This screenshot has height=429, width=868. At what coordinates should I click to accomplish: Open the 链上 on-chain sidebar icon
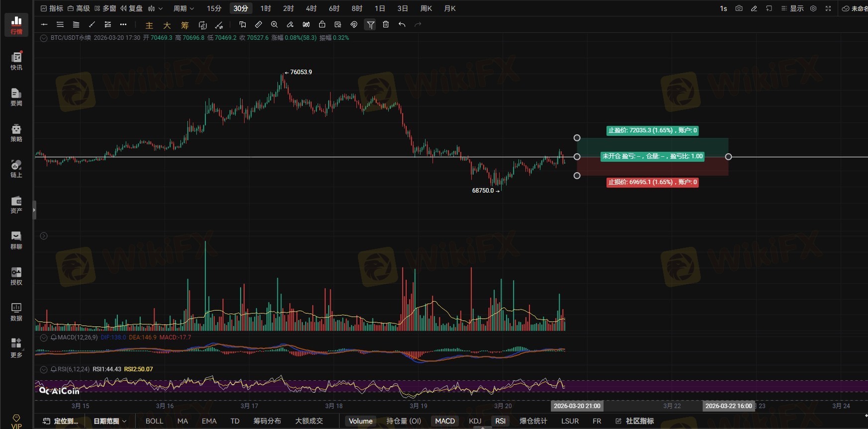coord(16,168)
